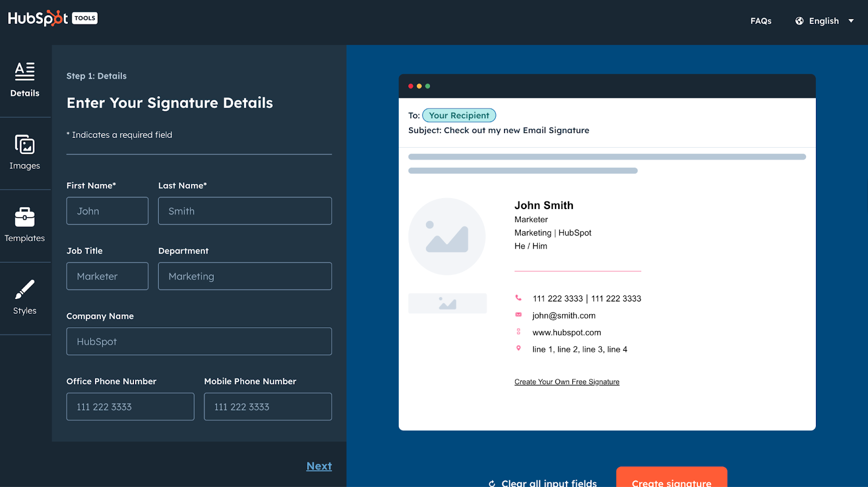
Task: Open the Templates sidebar section
Action: [x=25, y=226]
